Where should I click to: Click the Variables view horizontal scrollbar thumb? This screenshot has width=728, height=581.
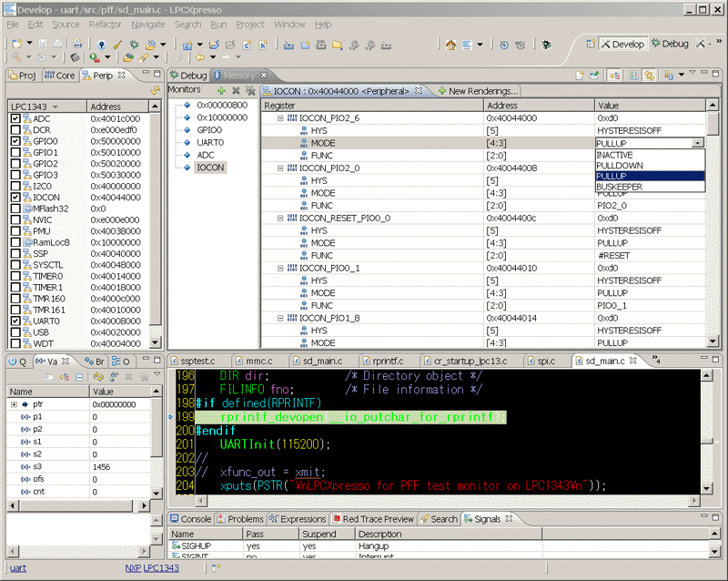pos(77,505)
